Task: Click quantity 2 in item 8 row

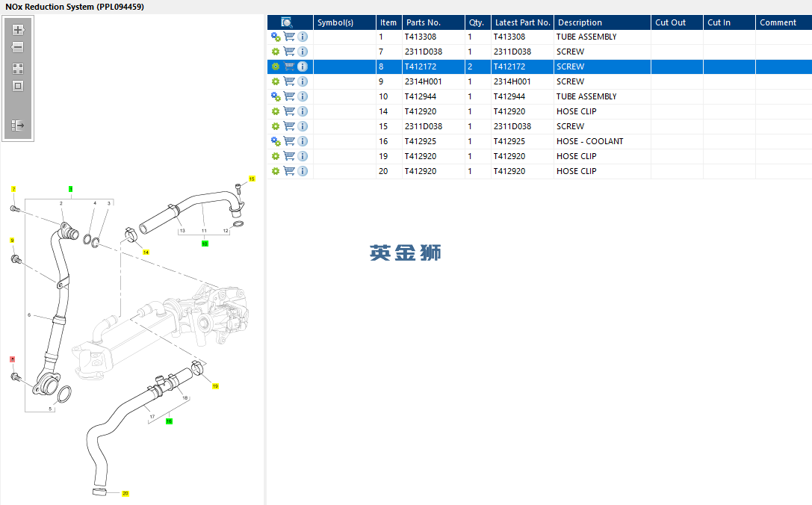Action: (x=470, y=66)
